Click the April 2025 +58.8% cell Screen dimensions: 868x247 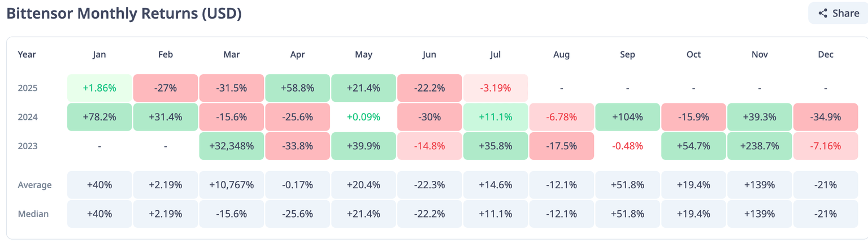tap(298, 88)
